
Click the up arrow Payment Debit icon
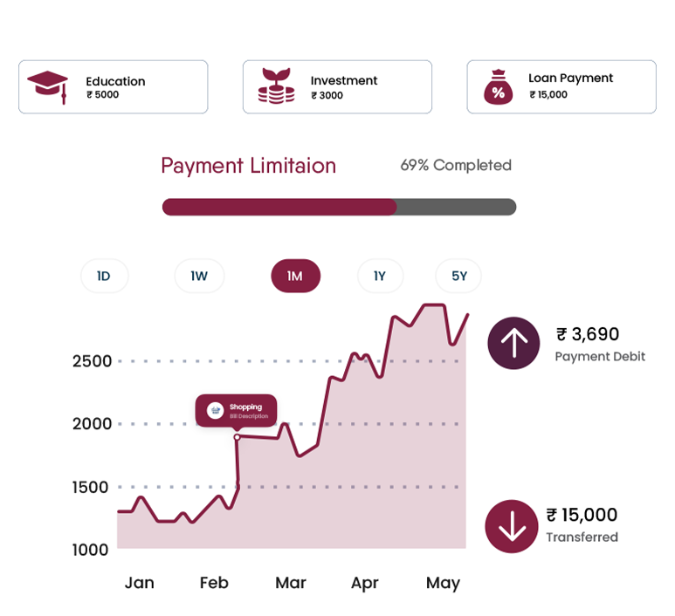[x=513, y=343]
